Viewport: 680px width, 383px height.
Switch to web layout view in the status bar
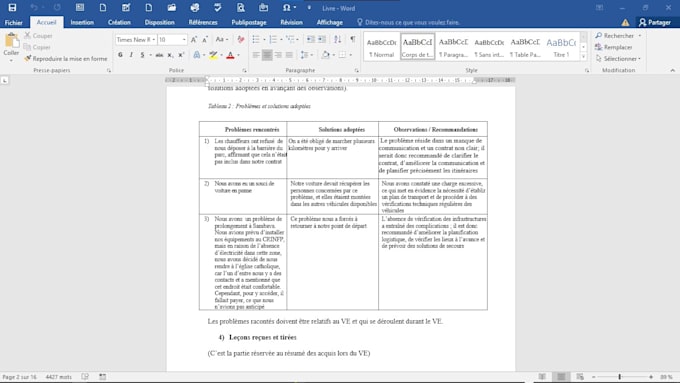click(580, 376)
